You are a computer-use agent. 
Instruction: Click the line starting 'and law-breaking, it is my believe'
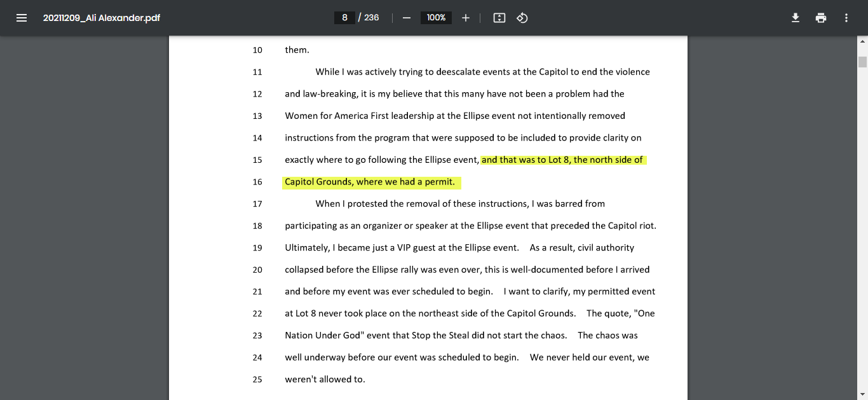[454, 93]
